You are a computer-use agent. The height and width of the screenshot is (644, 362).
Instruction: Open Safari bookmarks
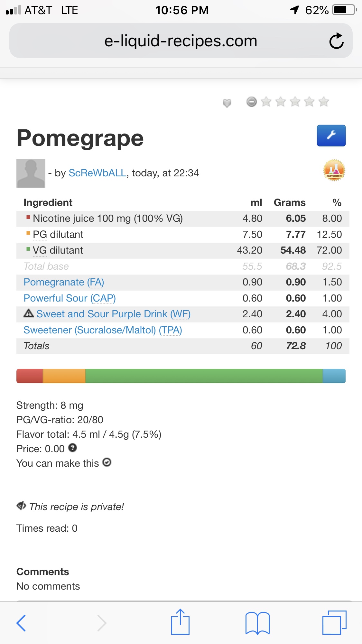tap(257, 623)
